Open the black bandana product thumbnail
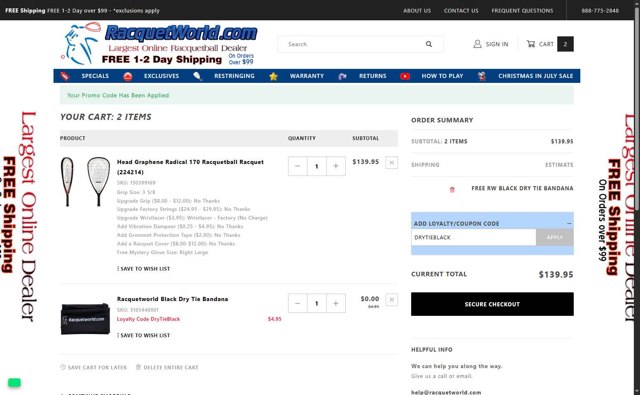The image size is (640, 395). pos(85,319)
